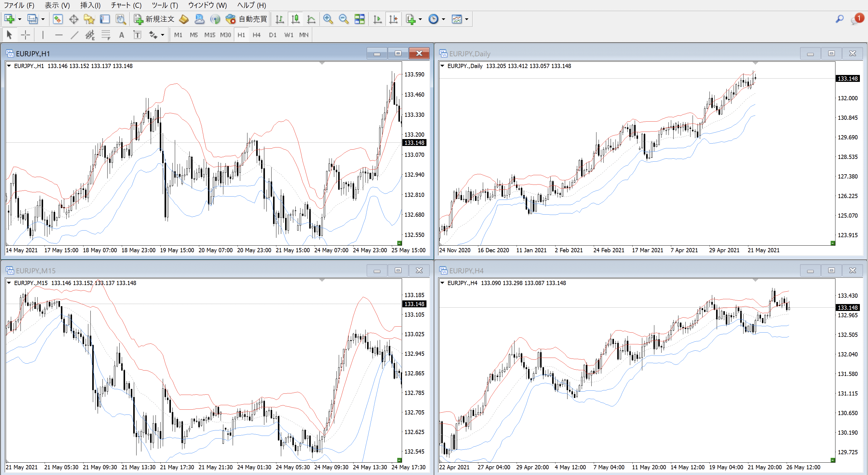Screen dimensions: 868x475
Task: Select the trendline drawing tool
Action: tap(74, 35)
